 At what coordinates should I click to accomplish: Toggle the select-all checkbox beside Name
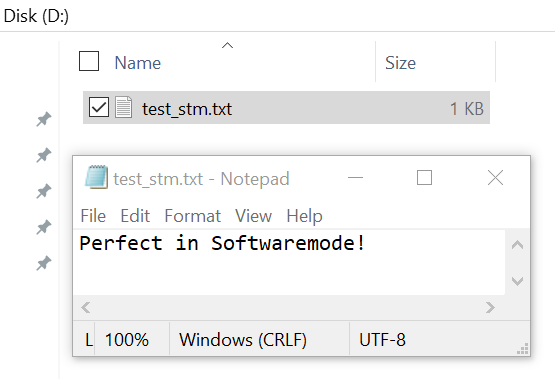point(89,61)
